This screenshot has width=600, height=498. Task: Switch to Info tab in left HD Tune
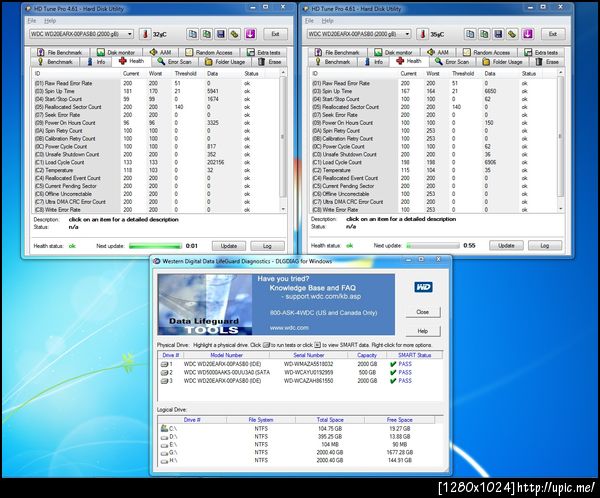click(x=96, y=62)
